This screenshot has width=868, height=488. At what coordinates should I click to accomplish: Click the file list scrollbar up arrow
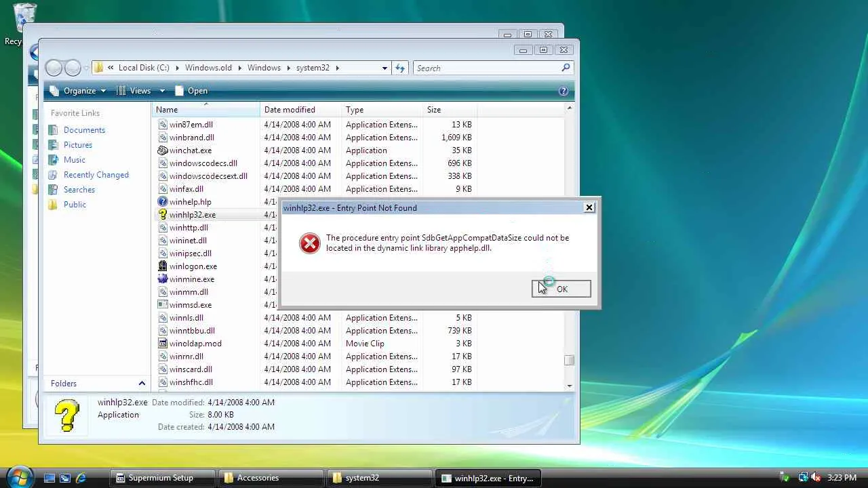tap(570, 108)
